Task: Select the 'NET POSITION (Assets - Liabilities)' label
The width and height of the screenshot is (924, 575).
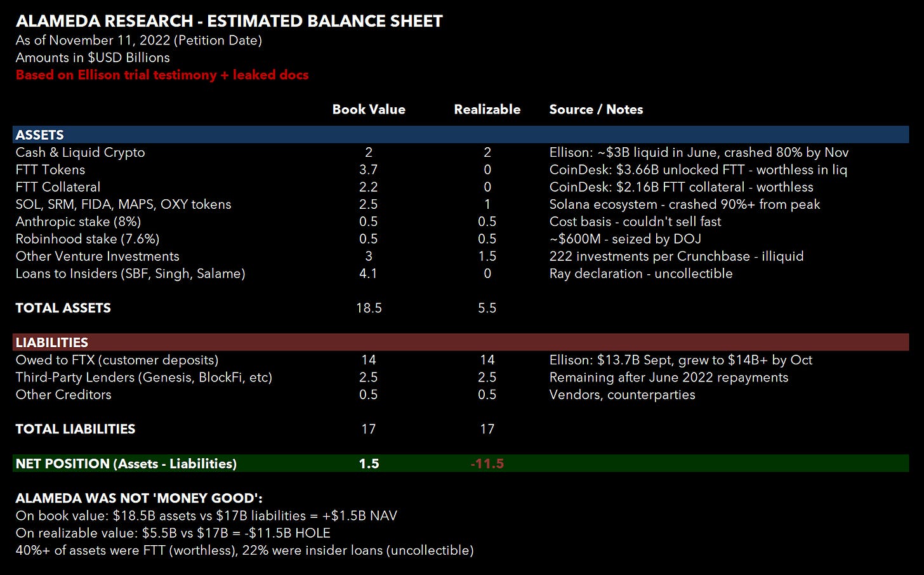Action: pos(126,463)
